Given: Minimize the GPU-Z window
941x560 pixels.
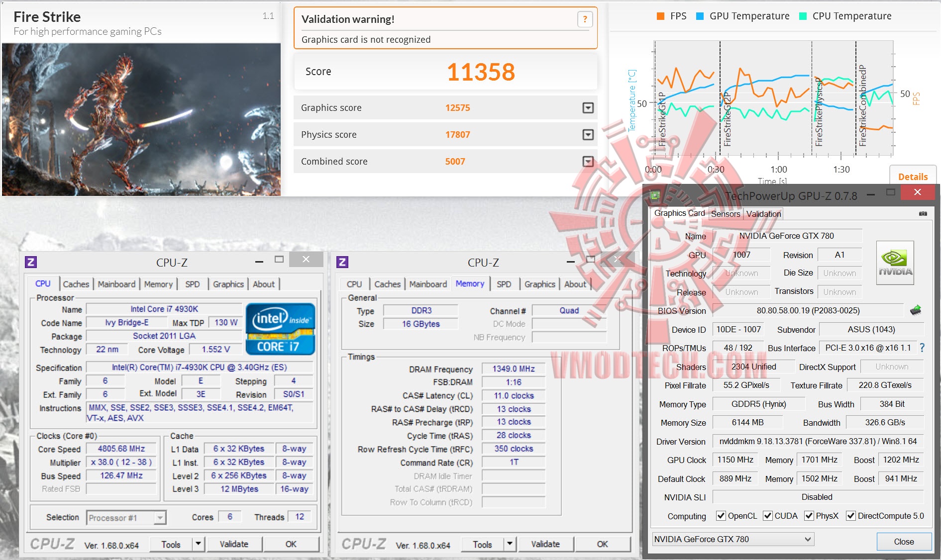Looking at the screenshot, I should point(871,194).
